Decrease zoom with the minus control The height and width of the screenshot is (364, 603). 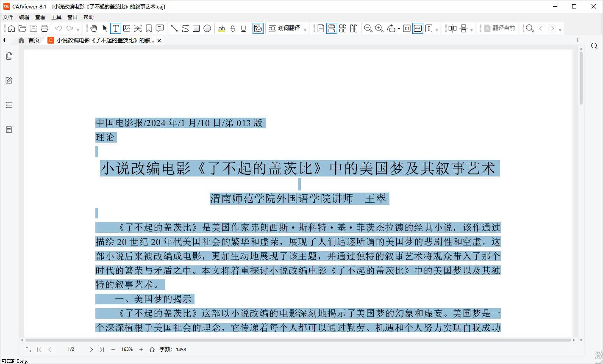pos(113,350)
